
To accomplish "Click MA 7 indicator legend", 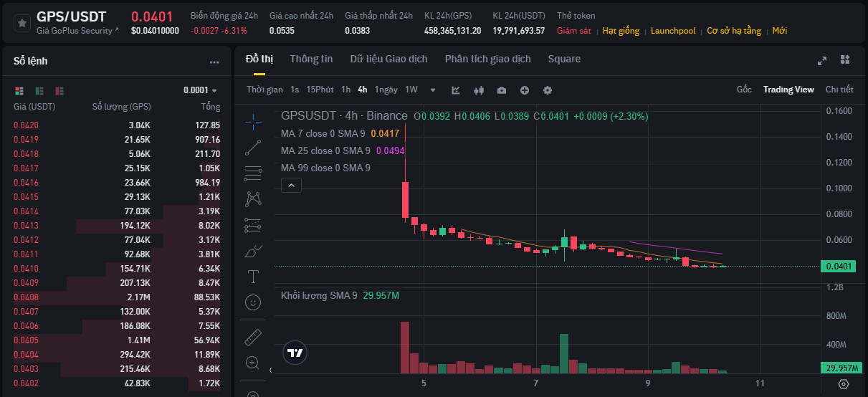I will pos(340,133).
